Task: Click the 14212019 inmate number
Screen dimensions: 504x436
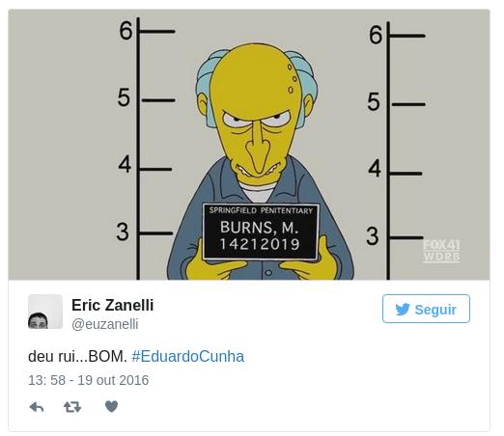Action: (x=260, y=244)
